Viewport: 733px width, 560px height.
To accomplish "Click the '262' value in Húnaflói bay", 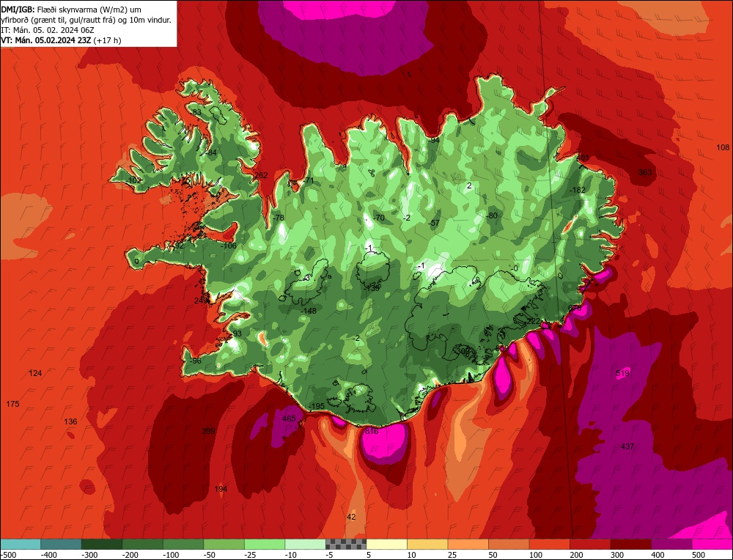I will 261,175.
